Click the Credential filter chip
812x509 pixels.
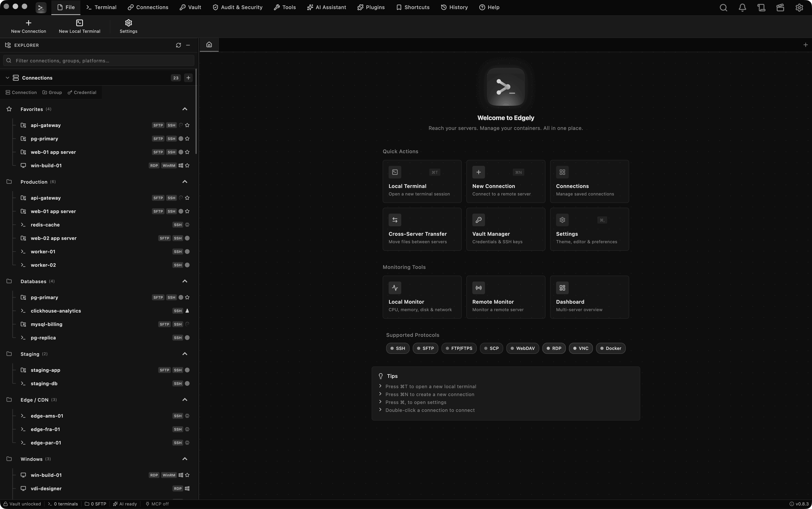pyautogui.click(x=82, y=93)
